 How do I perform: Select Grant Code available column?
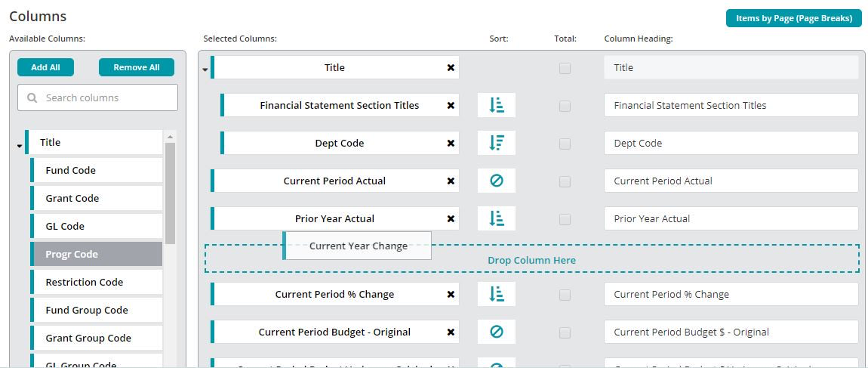(x=97, y=199)
